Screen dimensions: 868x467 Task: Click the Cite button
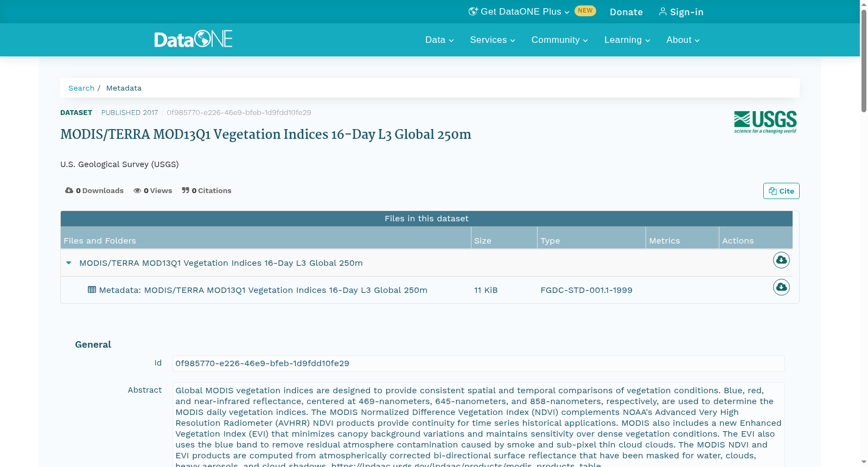click(781, 191)
